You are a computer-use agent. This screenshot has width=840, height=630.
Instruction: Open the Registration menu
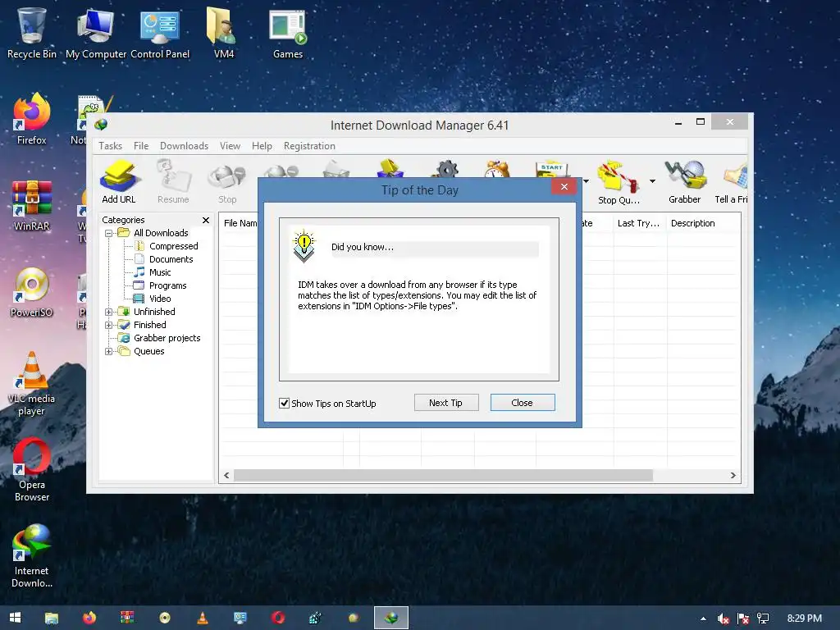[x=309, y=146]
